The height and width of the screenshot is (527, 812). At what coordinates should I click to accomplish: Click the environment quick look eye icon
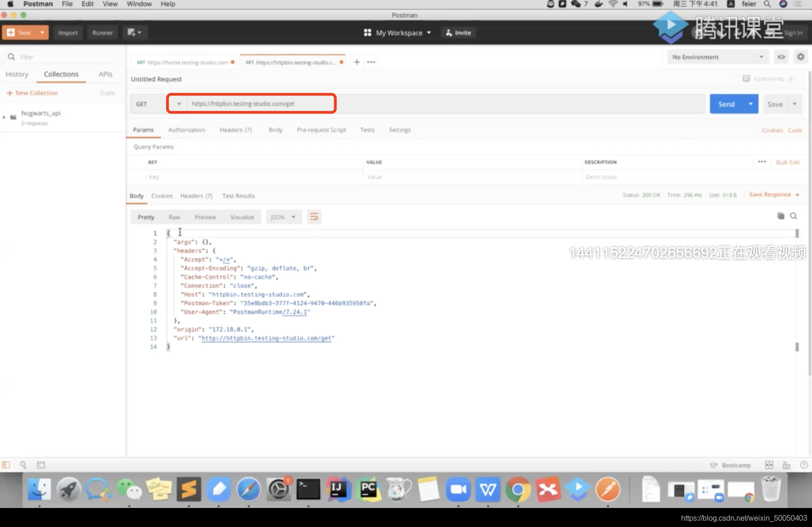(781, 57)
